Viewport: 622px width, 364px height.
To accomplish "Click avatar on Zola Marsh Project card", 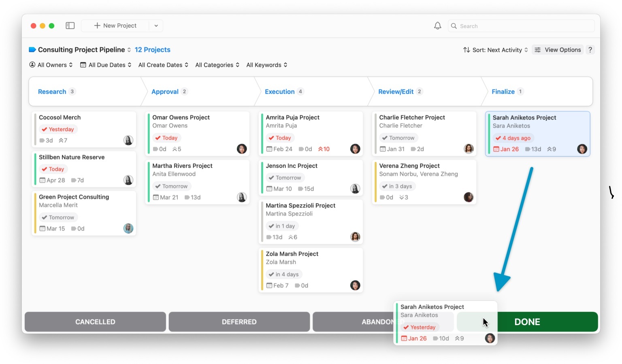I will pos(355,285).
